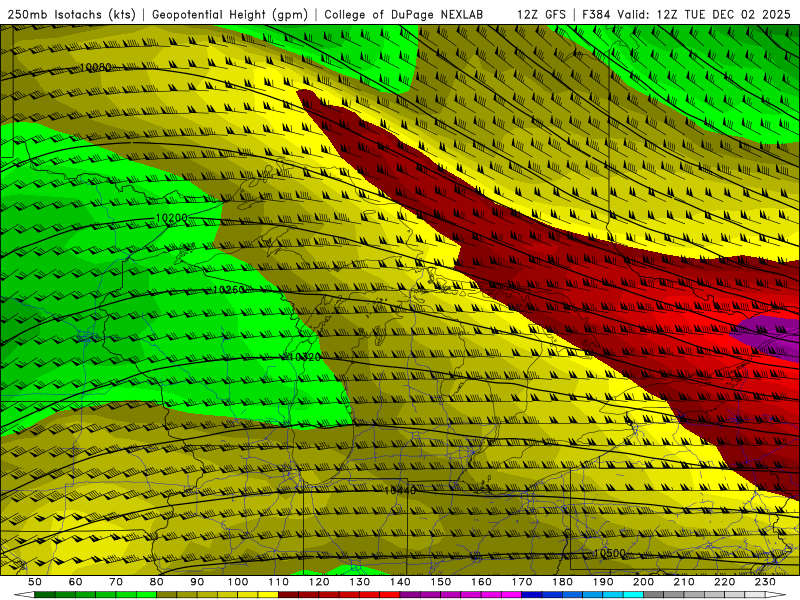Click the 'Geopotential Height (gpm)' title text
Viewport: 800px width, 600px height.
click(230, 15)
